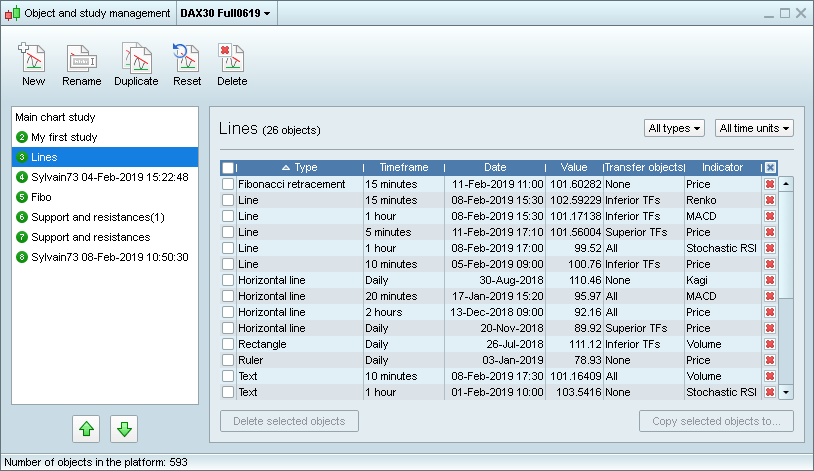The height and width of the screenshot is (471, 814).
Task: Move study up with green arrow
Action: coord(87,429)
